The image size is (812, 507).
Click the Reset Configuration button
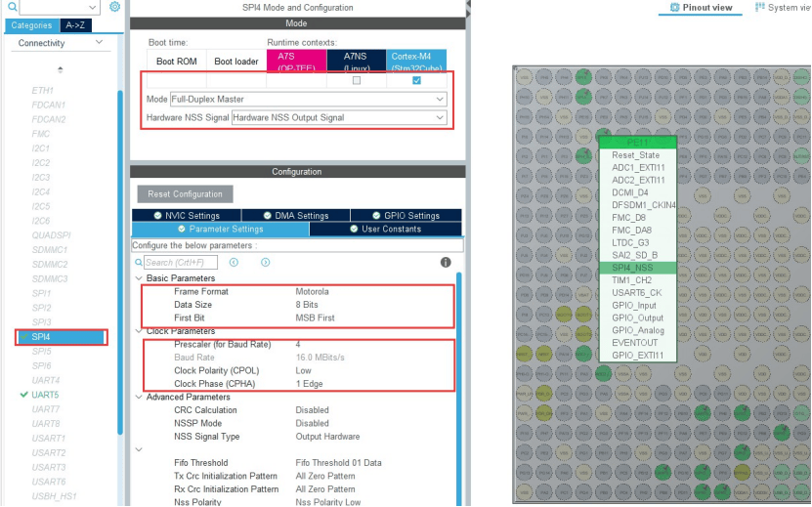tap(185, 194)
